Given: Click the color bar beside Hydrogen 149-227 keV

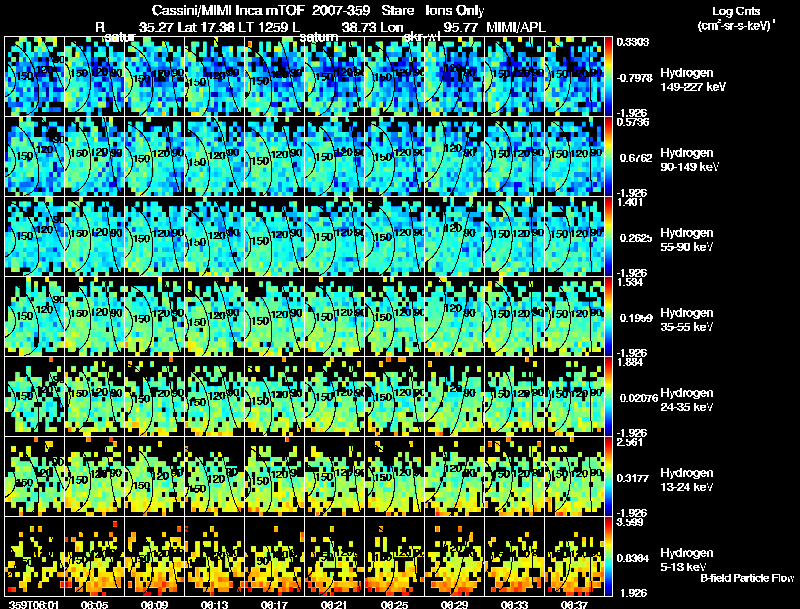Looking at the screenshot, I should (x=608, y=77).
